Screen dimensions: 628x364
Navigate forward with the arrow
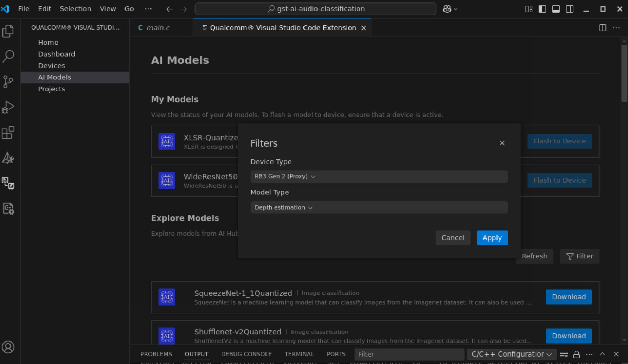point(184,9)
